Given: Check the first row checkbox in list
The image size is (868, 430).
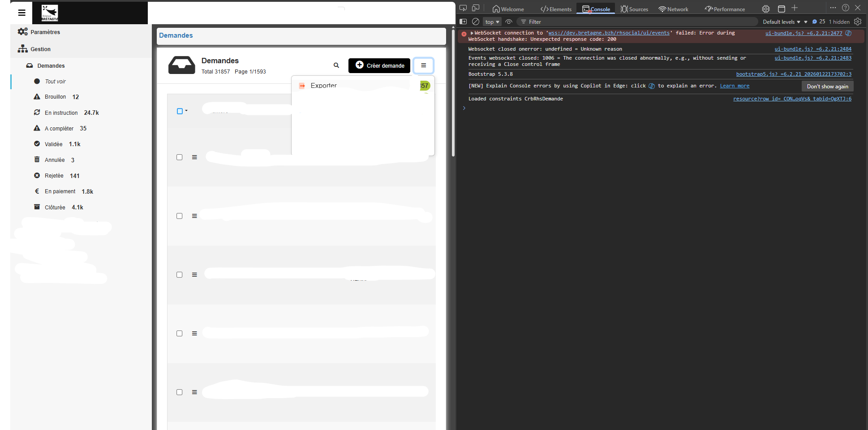Looking at the screenshot, I should point(180,157).
